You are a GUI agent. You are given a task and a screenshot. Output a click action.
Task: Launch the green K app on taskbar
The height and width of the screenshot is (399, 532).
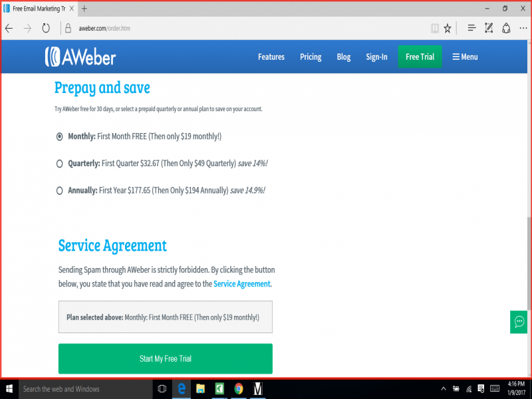coord(219,389)
